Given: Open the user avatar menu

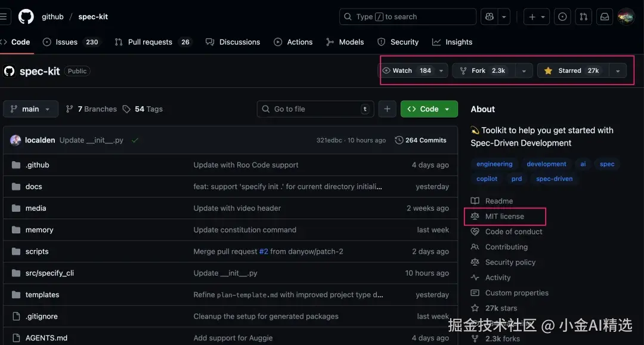Looking at the screenshot, I should 626,17.
